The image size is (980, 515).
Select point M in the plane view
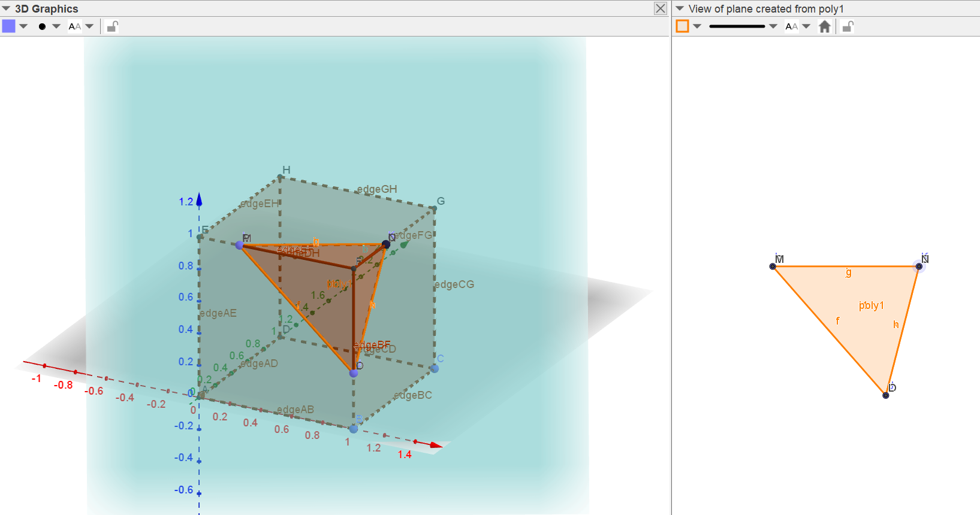(x=773, y=266)
